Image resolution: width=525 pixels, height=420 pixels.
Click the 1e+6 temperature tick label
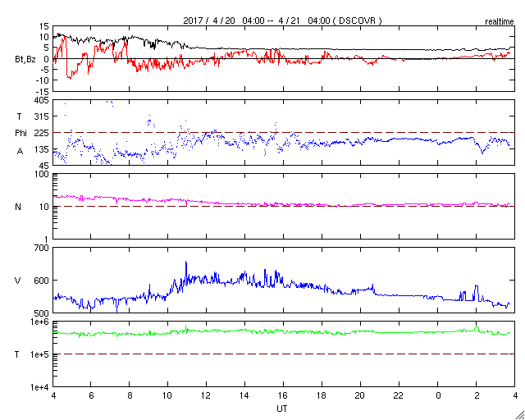click(x=40, y=322)
